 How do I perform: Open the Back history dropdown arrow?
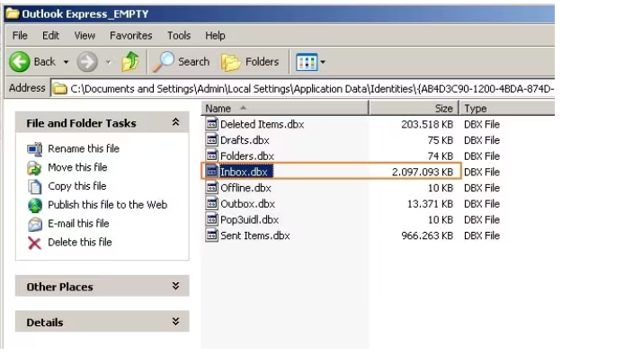[66, 62]
